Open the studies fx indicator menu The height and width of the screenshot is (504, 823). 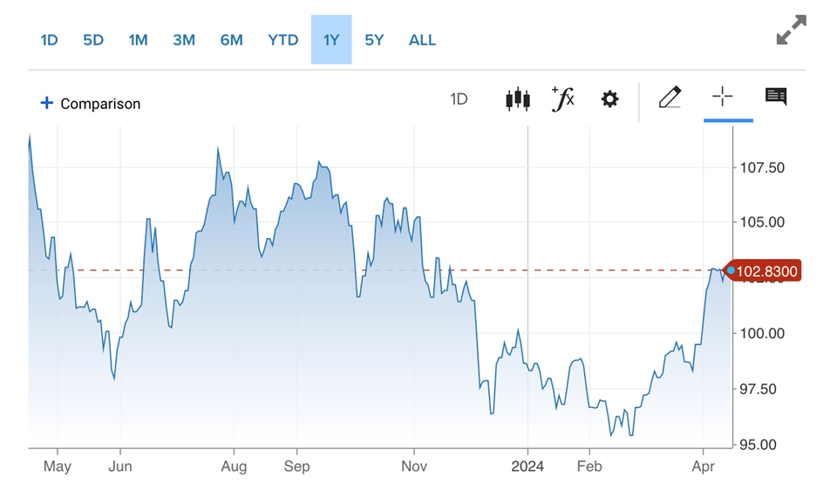(x=563, y=99)
